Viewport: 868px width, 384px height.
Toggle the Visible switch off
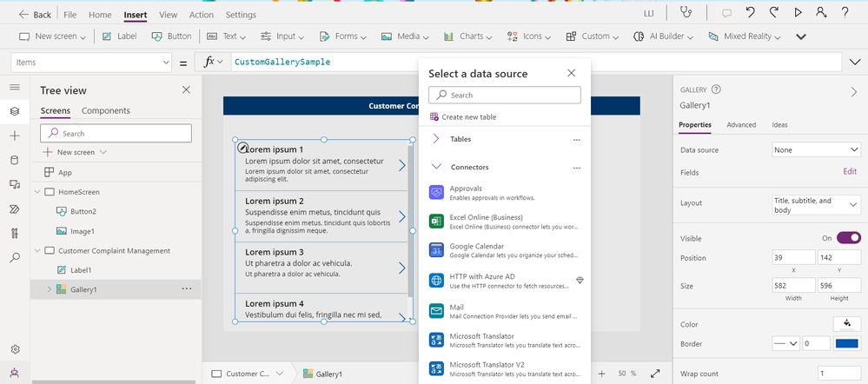point(848,237)
